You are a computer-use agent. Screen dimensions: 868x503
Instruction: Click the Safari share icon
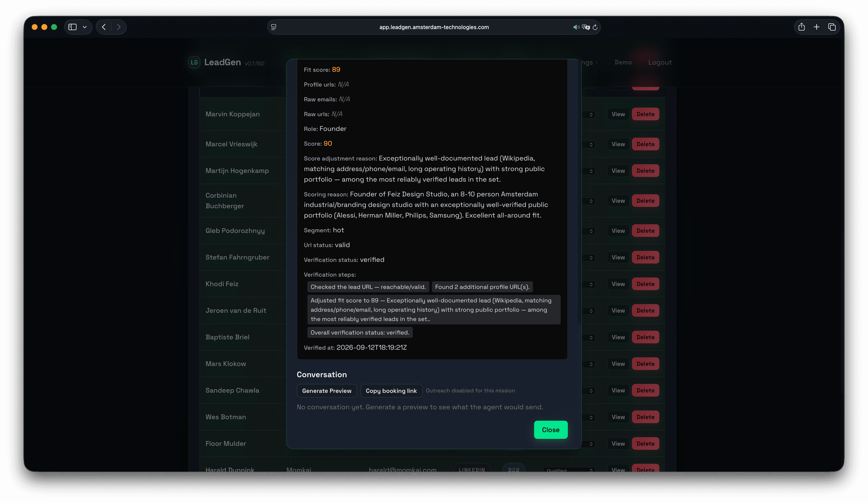[802, 27]
